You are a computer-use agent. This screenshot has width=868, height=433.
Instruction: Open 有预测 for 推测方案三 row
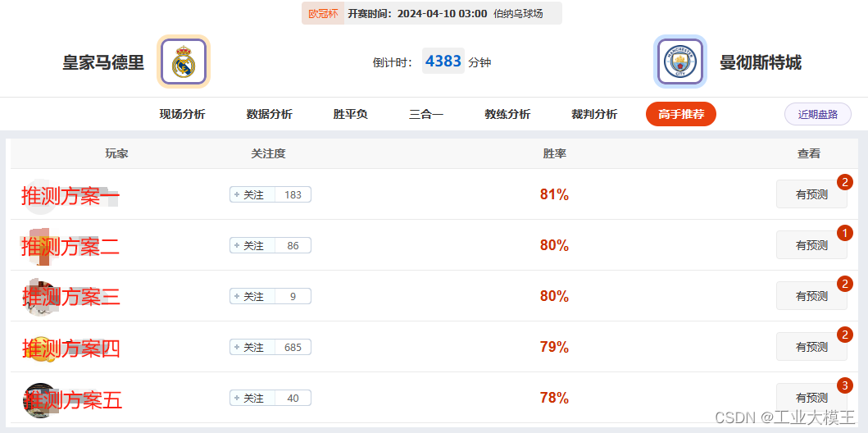point(811,296)
